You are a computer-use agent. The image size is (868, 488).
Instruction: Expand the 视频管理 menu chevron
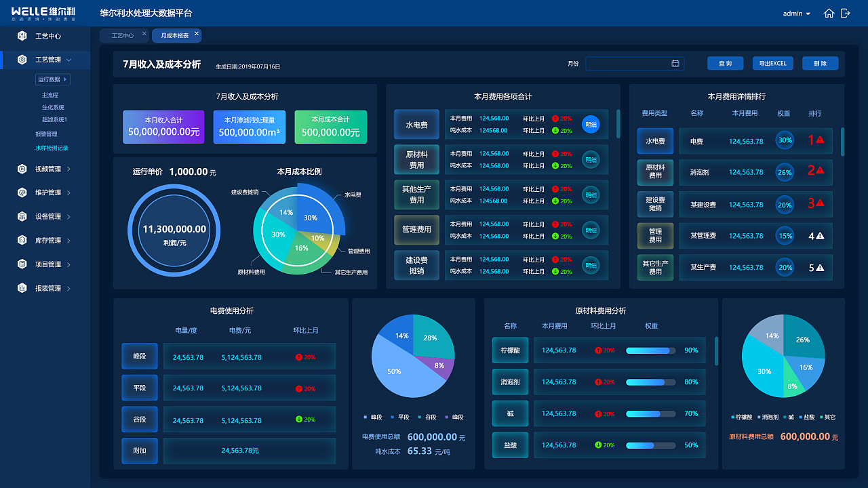click(68, 169)
